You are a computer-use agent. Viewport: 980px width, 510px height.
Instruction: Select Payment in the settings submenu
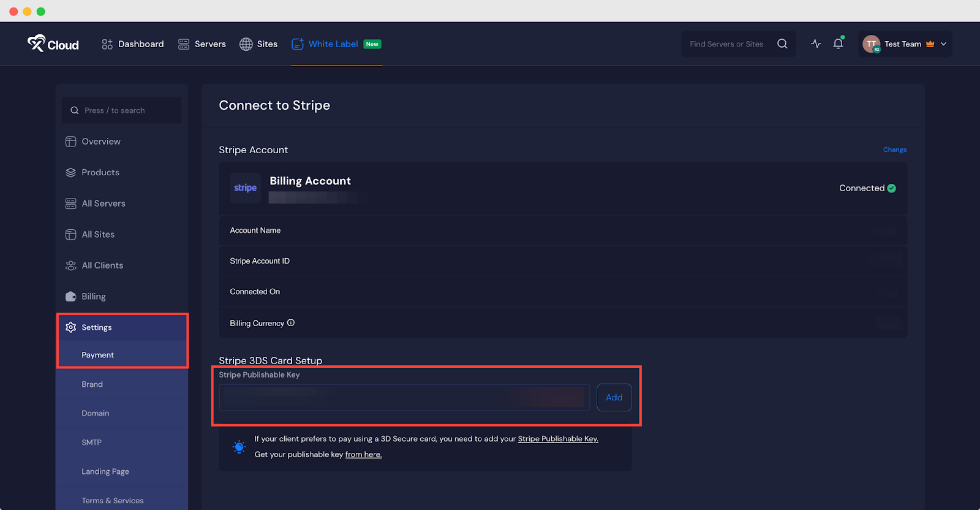coord(98,355)
